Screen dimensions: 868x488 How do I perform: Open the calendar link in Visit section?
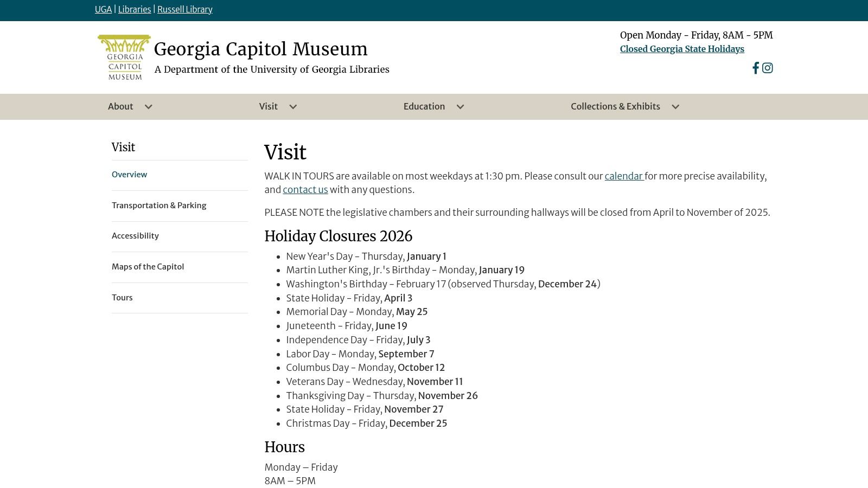pos(623,176)
